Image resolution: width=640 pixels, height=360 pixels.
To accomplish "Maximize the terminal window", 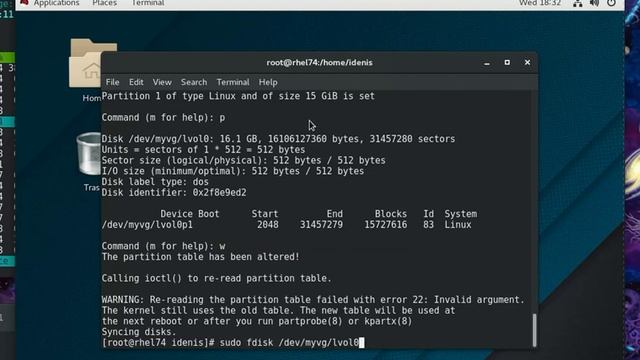I will 507,62.
